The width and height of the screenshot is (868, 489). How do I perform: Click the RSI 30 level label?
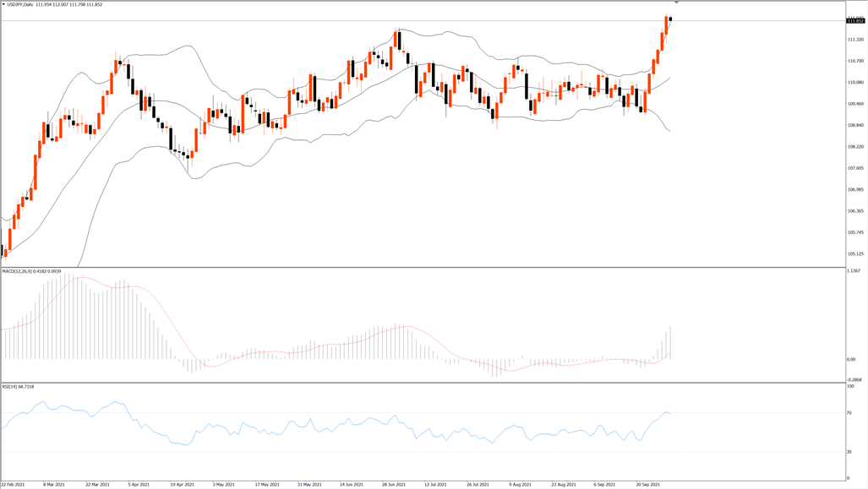pyautogui.click(x=849, y=452)
